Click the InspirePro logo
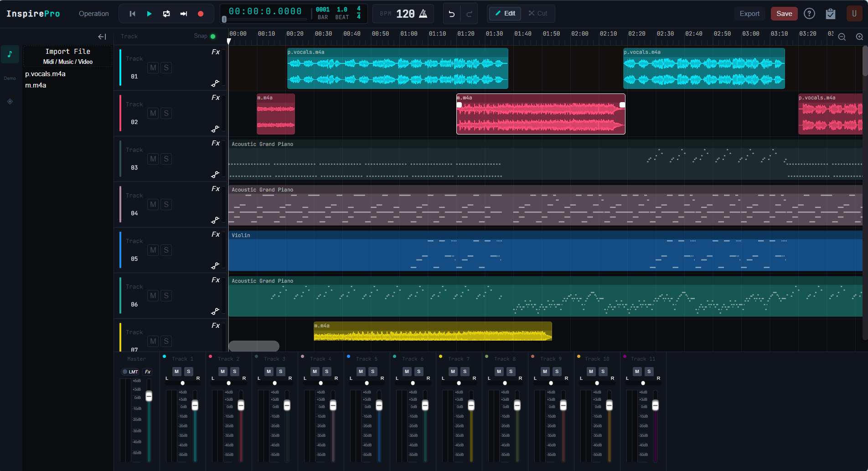 pos(33,14)
